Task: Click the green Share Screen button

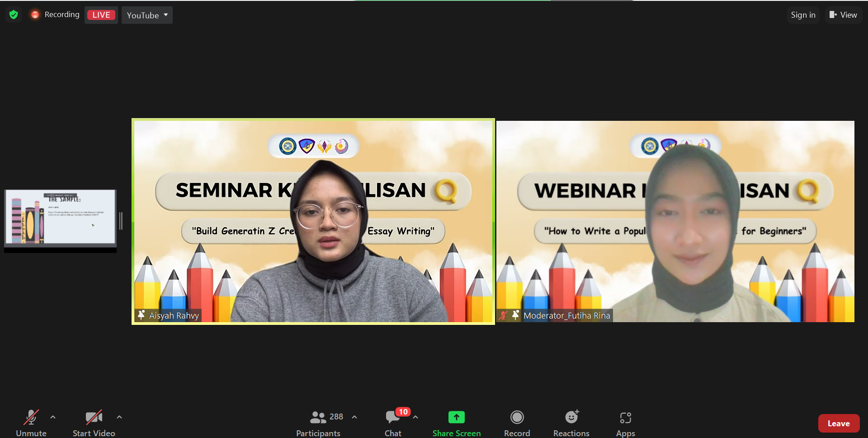Action: (x=456, y=423)
